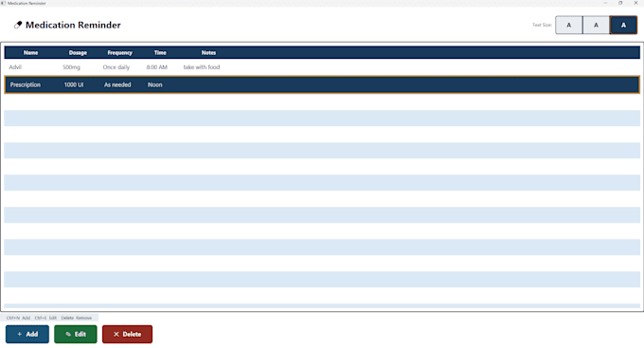
Task: Click the Once daily frequency cell
Action: (x=116, y=67)
